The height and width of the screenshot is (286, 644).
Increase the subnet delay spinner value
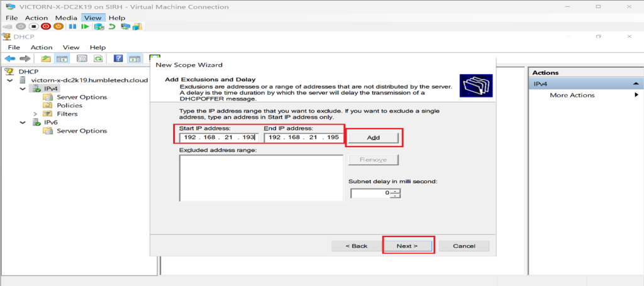click(x=394, y=191)
